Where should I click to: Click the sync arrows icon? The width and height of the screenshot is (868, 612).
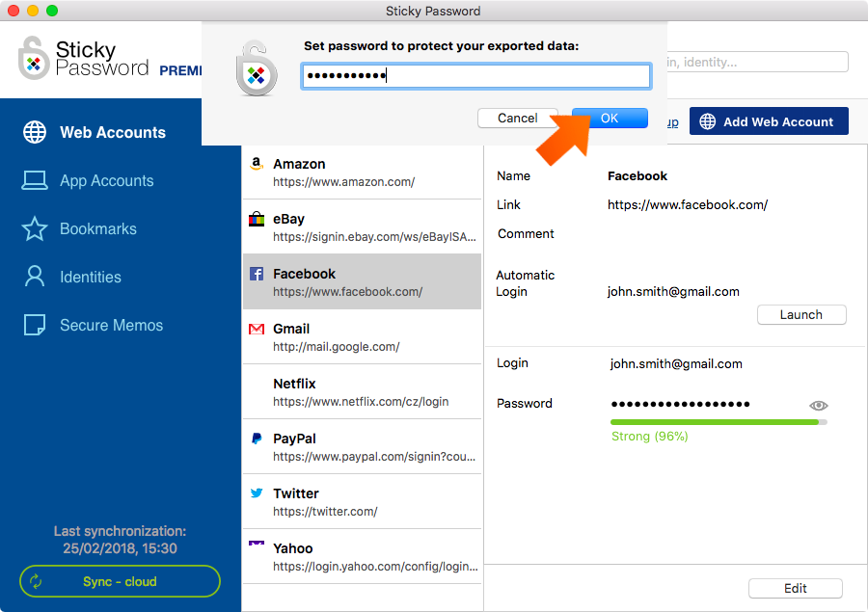(x=36, y=581)
